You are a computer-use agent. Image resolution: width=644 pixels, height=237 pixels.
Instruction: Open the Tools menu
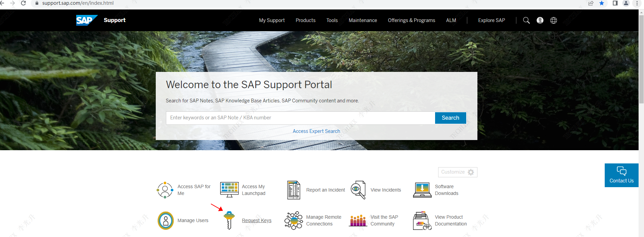(332, 20)
